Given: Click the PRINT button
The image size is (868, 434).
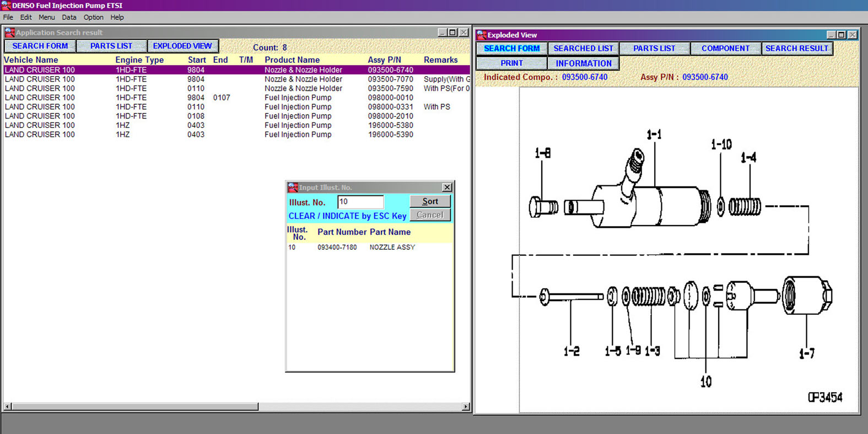Looking at the screenshot, I should coord(511,63).
